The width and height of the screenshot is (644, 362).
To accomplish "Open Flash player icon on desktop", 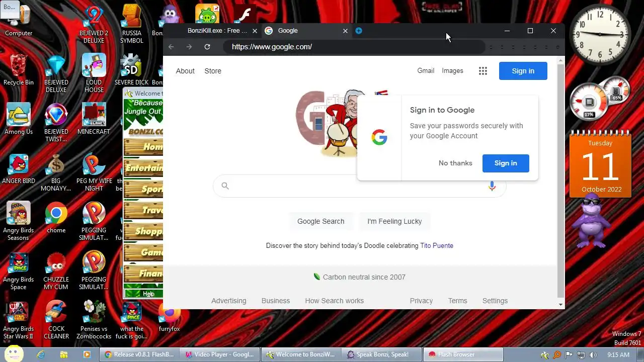I will [245, 14].
